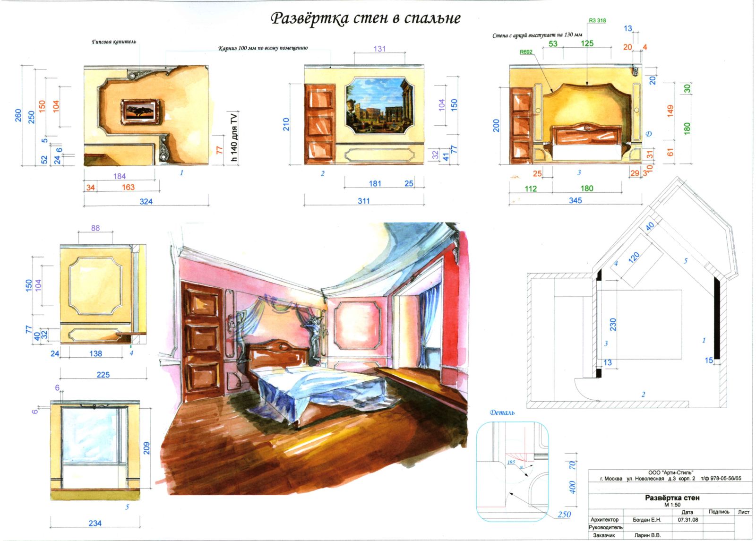
Task: Select the purple dimension "131" above wall 2
Action: tap(379, 49)
